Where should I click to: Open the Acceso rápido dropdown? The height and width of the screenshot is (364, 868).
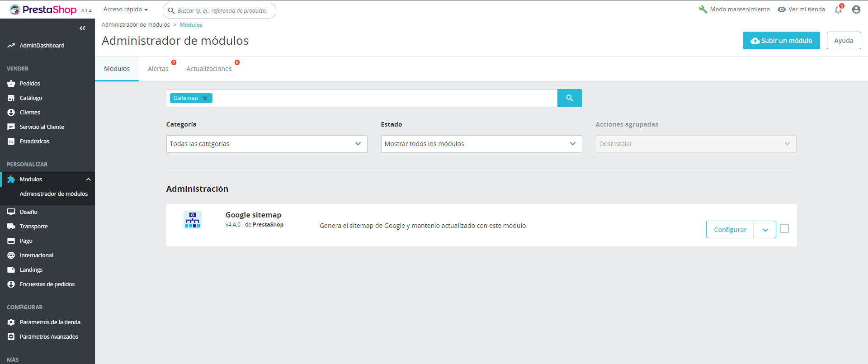pos(126,9)
